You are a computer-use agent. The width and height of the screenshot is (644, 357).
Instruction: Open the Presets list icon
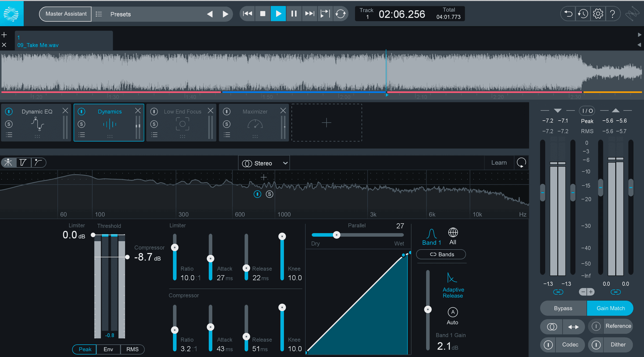tap(99, 14)
